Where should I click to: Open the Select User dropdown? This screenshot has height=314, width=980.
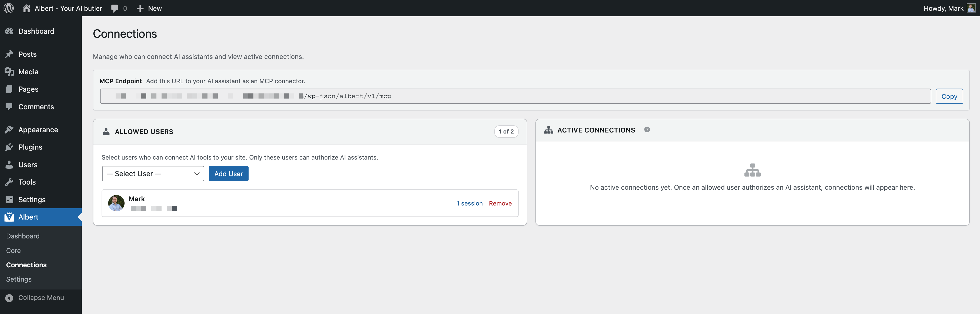[153, 174]
